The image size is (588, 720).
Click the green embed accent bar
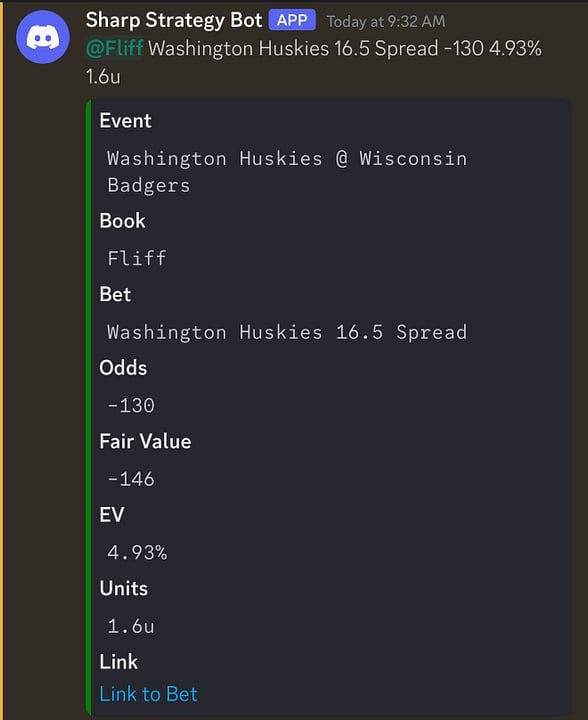[88, 407]
